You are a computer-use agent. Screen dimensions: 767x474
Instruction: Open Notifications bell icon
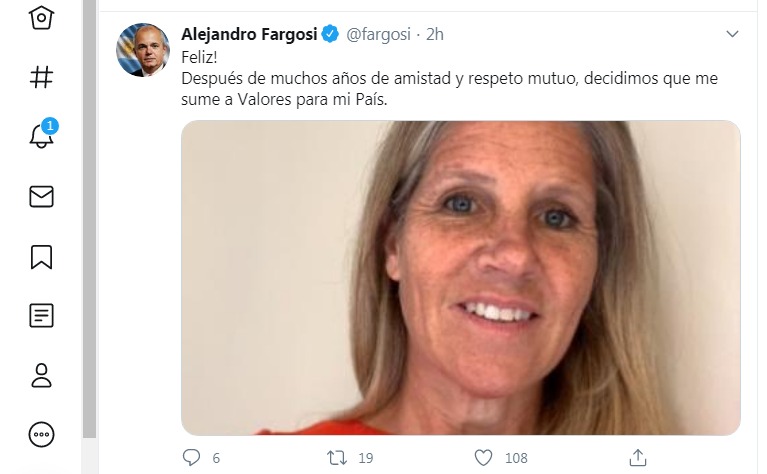[x=41, y=136]
